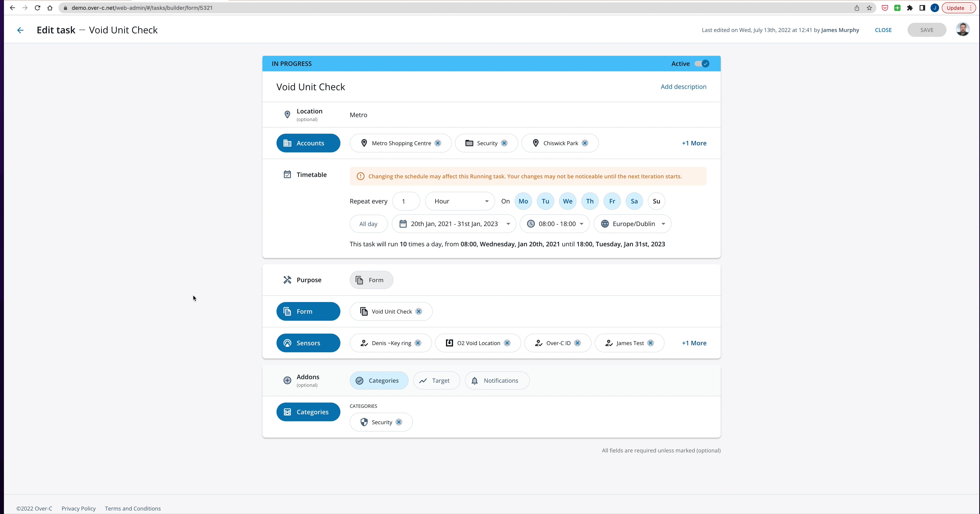
Task: Click the schedule warning alert icon
Action: pos(360,176)
